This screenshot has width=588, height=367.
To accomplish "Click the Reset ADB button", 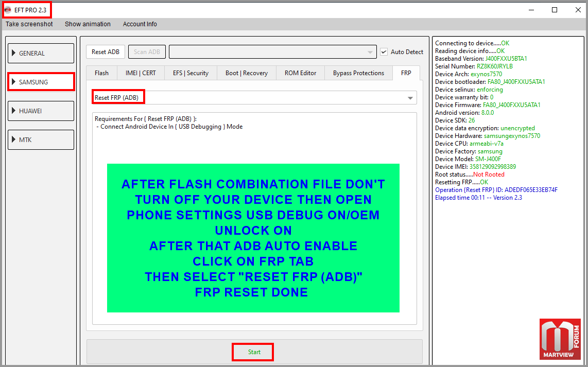I will [106, 52].
